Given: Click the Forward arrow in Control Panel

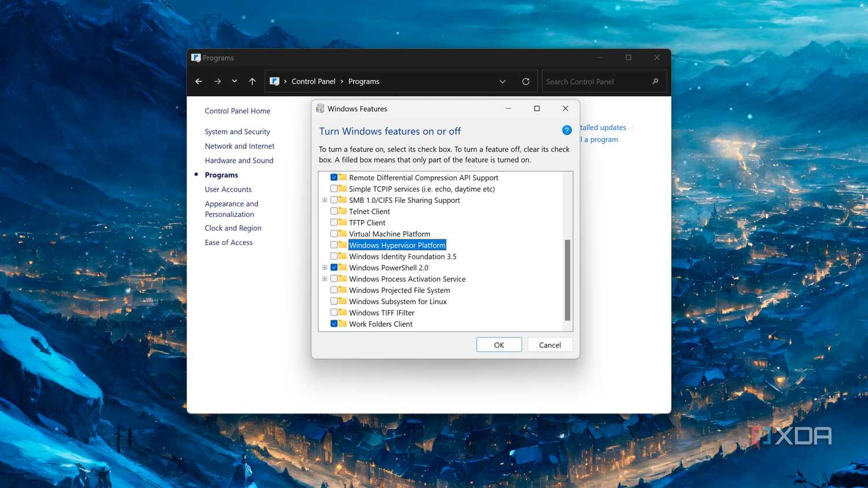Looking at the screenshot, I should click(x=218, y=82).
